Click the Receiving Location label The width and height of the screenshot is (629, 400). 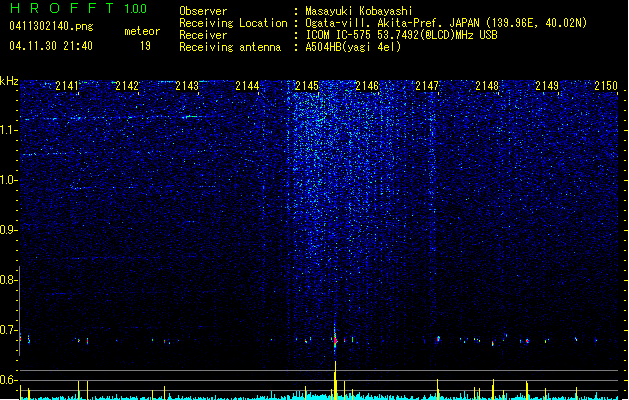pyautogui.click(x=233, y=23)
